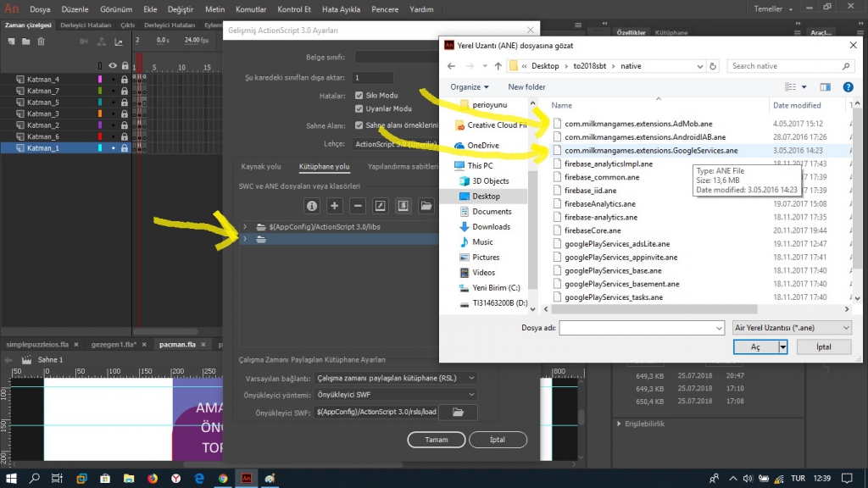Screen dimensions: 868x488
Task: Click Adobe Animate icon in taskbar
Action: tap(247, 478)
